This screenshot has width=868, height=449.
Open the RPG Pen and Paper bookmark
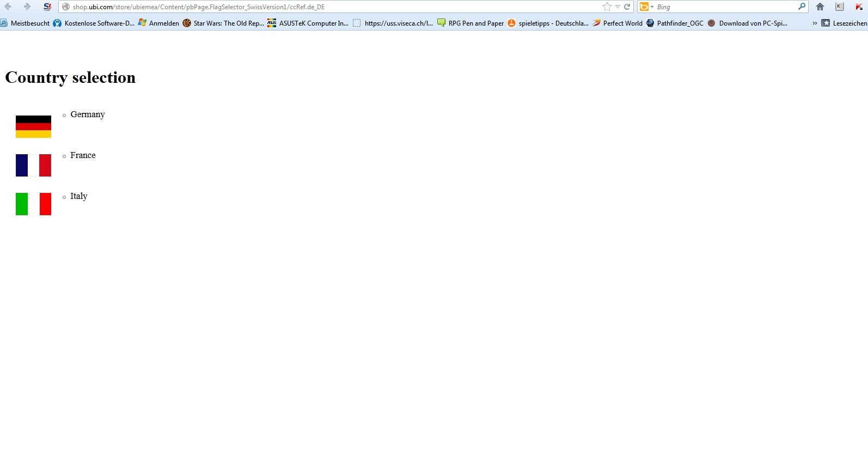click(x=470, y=23)
